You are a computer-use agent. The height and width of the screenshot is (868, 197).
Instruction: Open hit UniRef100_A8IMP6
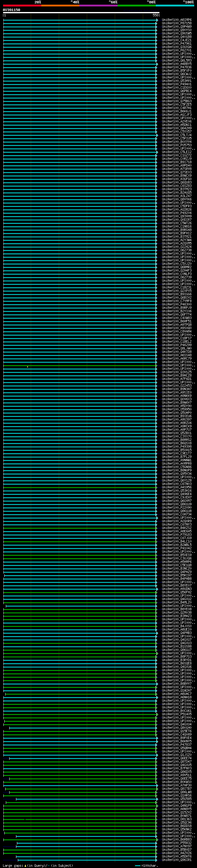pyautogui.click(x=176, y=20)
